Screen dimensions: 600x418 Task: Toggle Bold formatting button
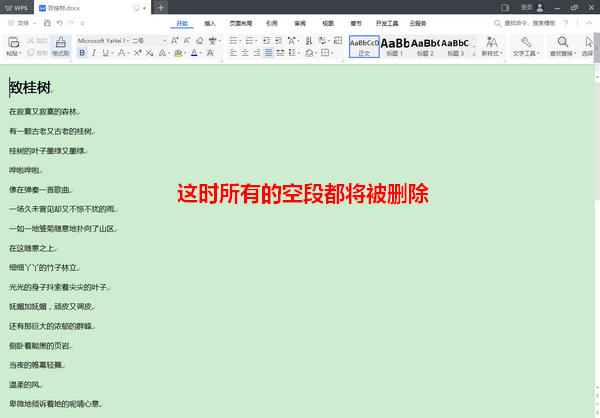(81, 53)
